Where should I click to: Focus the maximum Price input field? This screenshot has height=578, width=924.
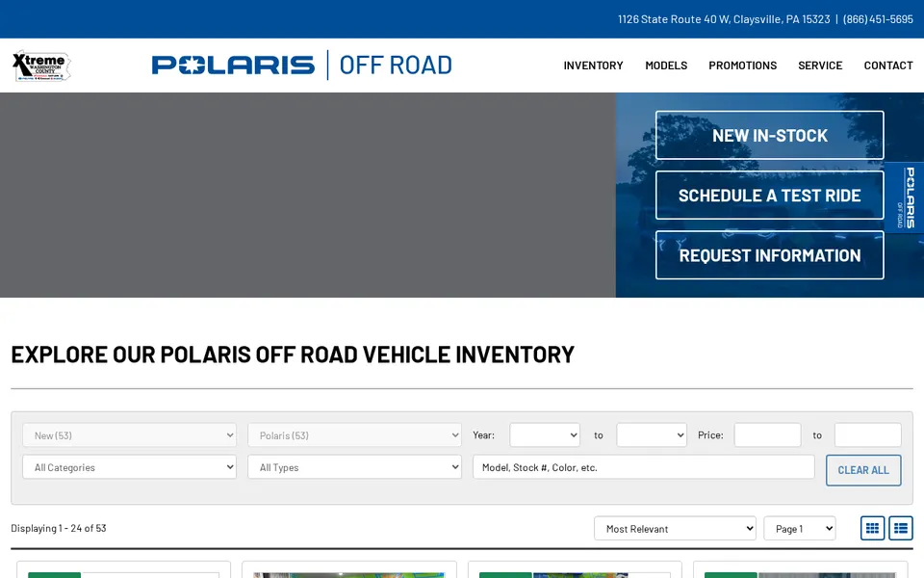click(867, 435)
